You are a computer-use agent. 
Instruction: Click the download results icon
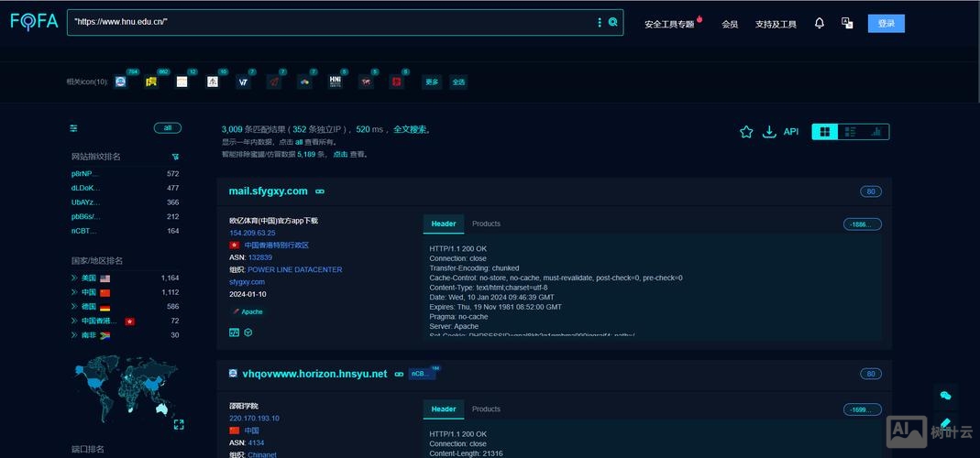(769, 132)
